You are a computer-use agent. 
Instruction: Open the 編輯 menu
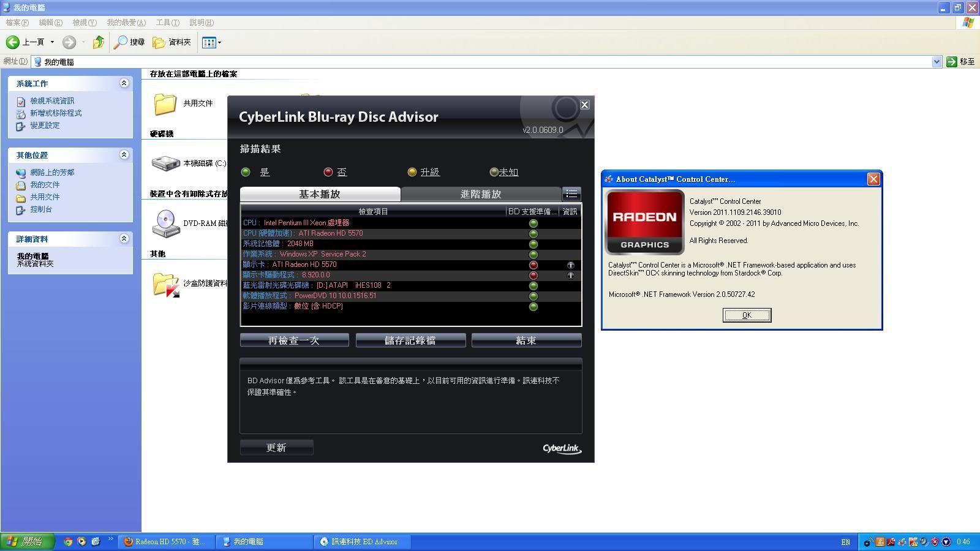point(50,23)
